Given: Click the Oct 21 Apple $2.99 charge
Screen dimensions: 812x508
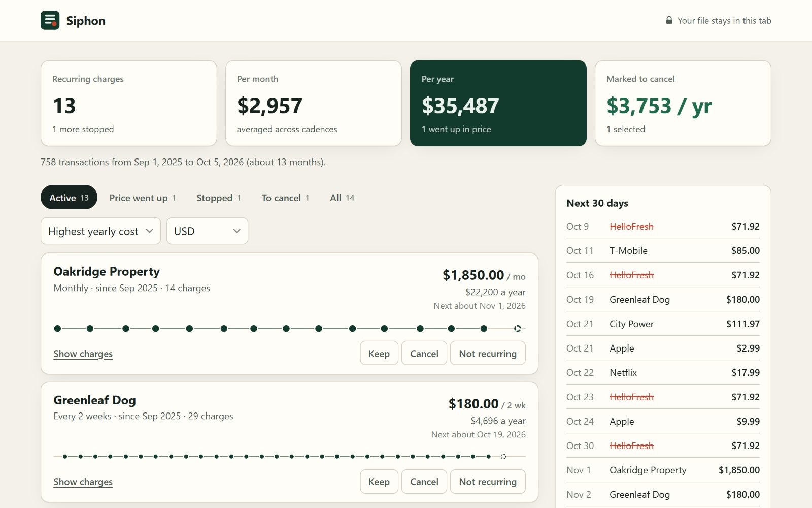Looking at the screenshot, I should (663, 348).
